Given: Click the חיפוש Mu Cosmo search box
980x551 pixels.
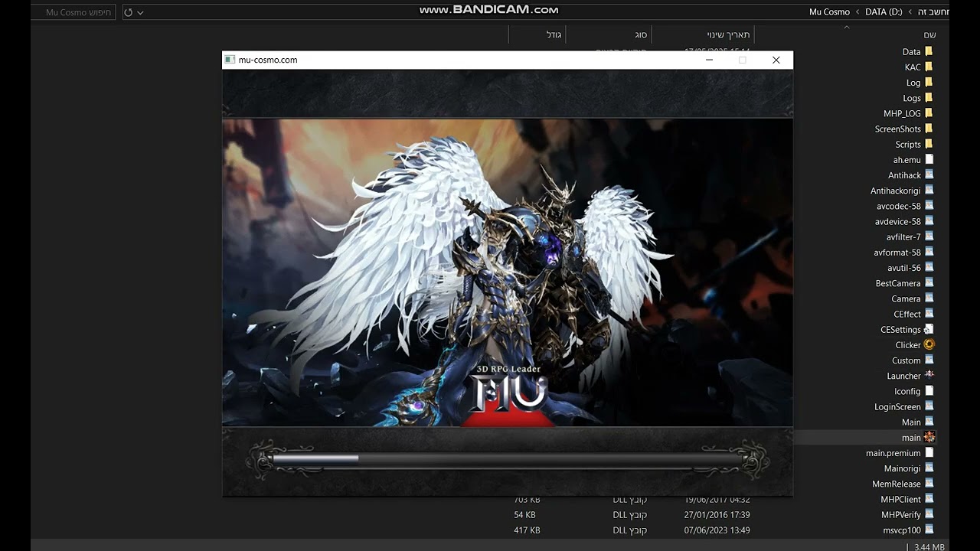Looking at the screenshot, I should coord(75,12).
